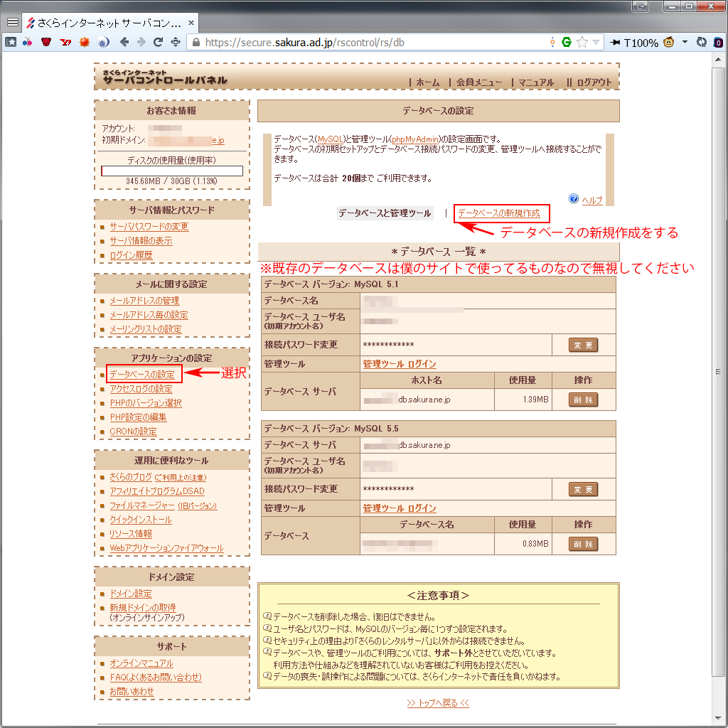The height and width of the screenshot is (728, 728).
Task: Open ログイン履歴 link
Action: [x=131, y=255]
